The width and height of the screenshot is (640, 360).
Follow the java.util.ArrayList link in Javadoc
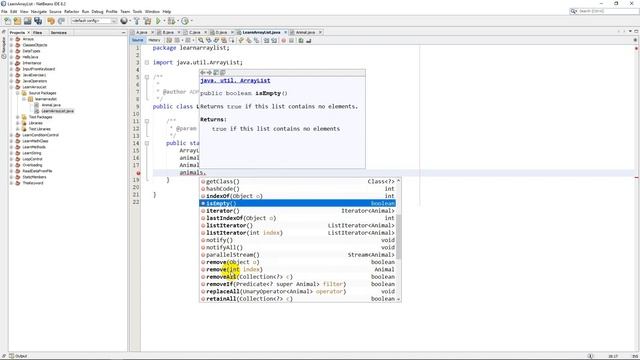pos(235,81)
